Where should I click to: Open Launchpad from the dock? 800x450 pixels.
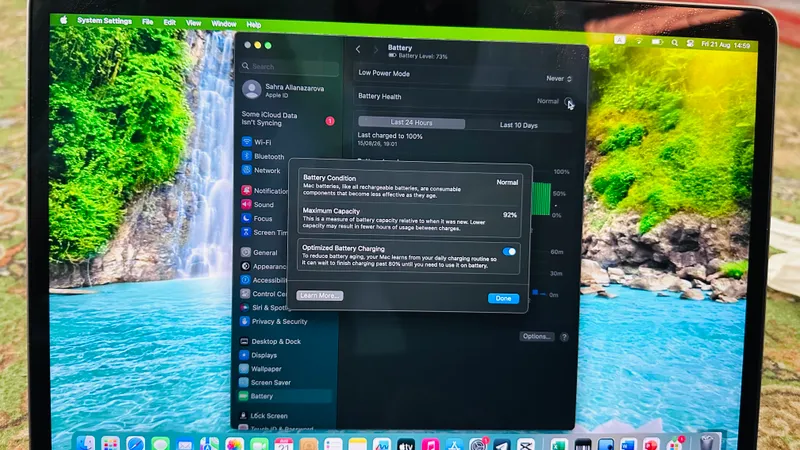(x=110, y=443)
